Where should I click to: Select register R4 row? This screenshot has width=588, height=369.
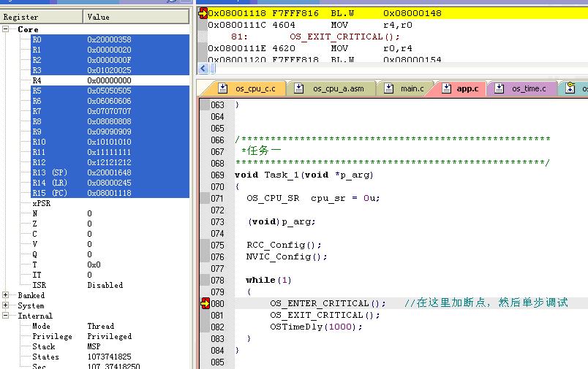pyautogui.click(x=110, y=80)
